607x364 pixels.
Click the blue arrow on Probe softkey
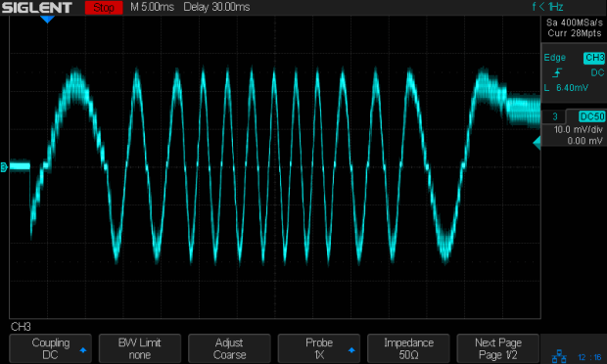[x=351, y=350]
